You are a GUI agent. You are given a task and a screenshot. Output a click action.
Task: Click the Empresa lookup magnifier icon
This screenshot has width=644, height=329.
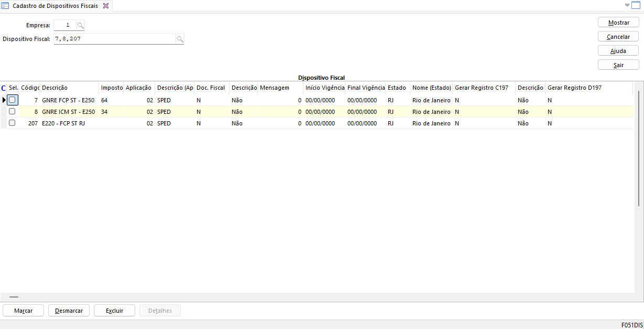coord(80,25)
